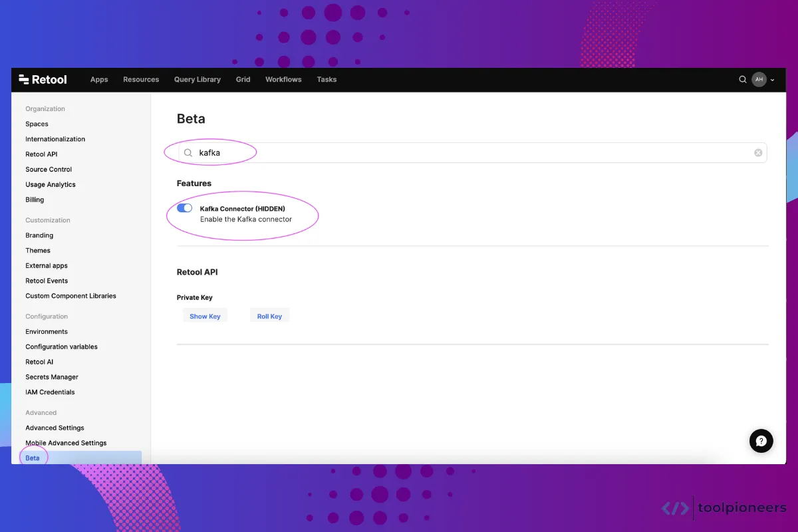Viewport: 798px width, 532px height.
Task: Open the AH user avatar menu
Action: pos(759,79)
